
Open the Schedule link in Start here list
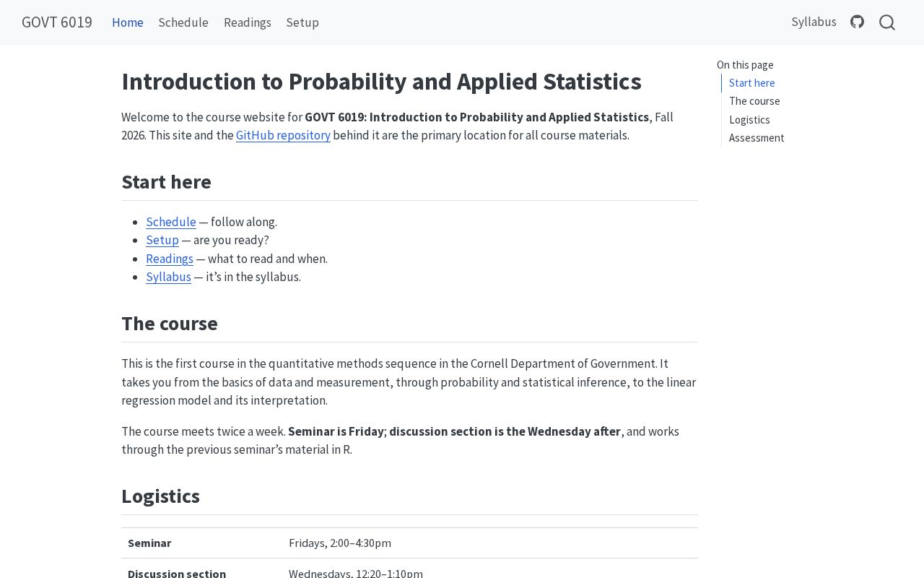point(171,222)
